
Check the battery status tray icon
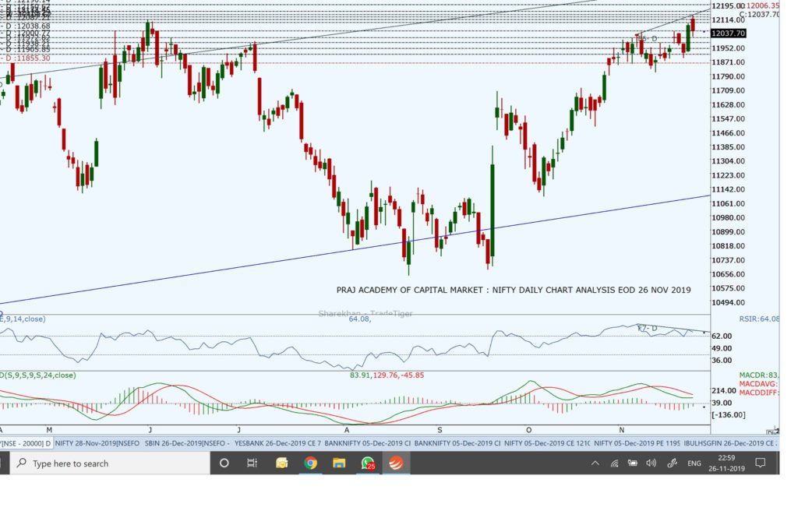point(633,463)
